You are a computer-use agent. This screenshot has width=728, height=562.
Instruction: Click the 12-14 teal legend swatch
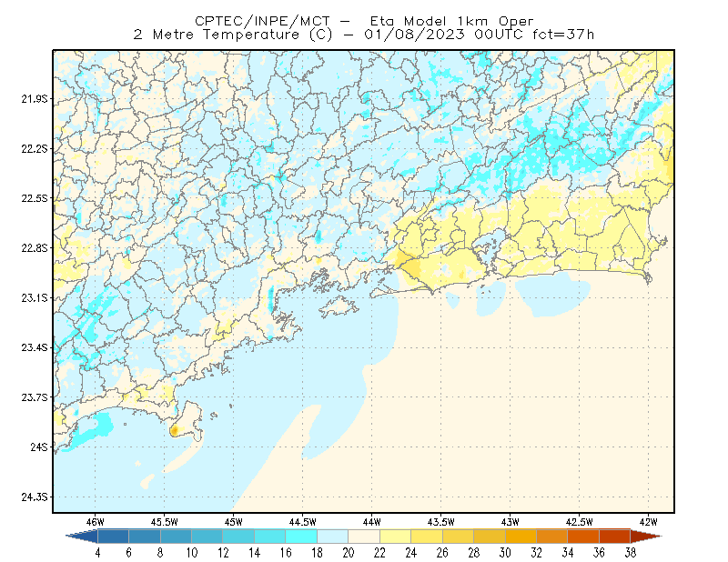(238, 537)
